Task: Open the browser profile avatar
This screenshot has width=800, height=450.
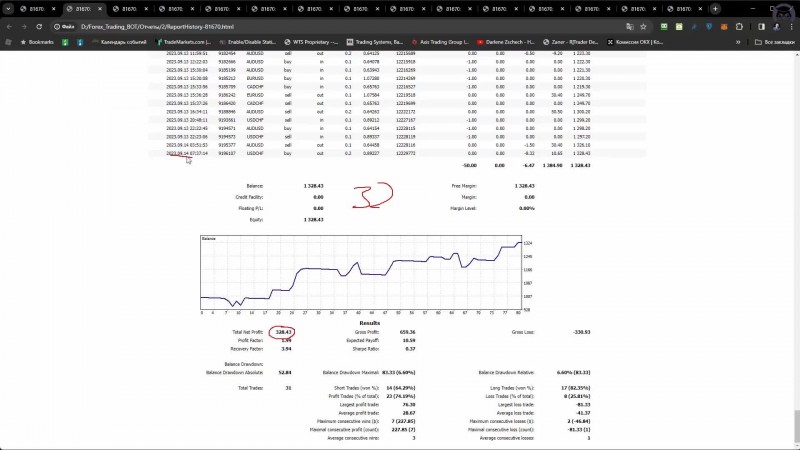Action: pyautogui.click(x=777, y=27)
